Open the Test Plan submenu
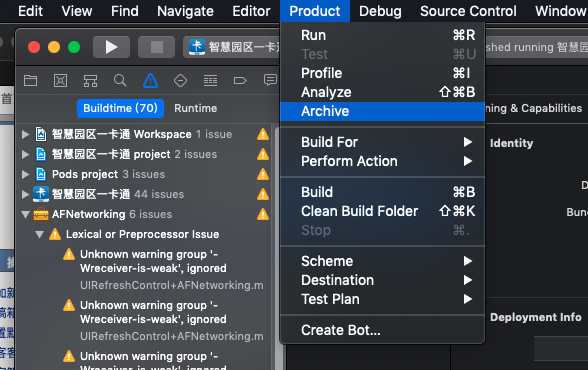Screen dimensions: 588x370 (x=382, y=299)
